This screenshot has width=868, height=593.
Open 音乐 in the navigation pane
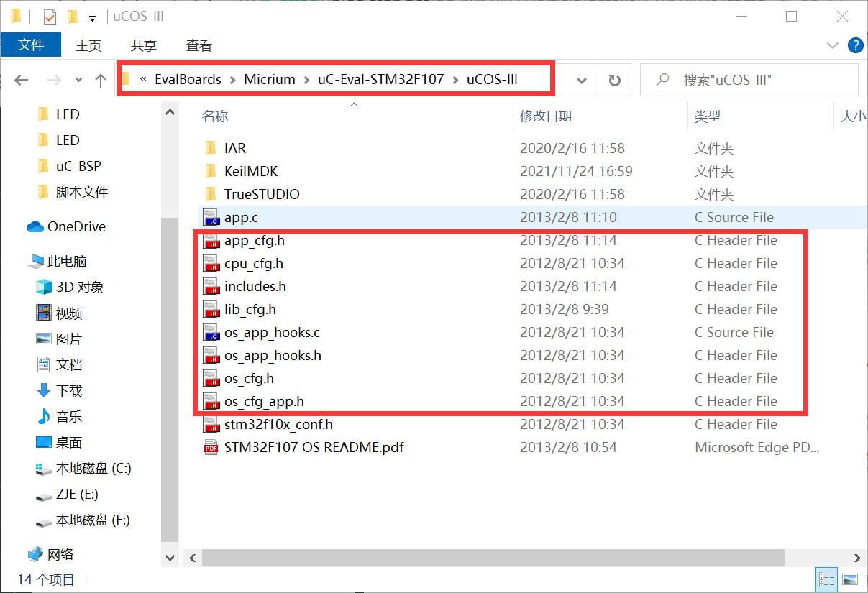tap(69, 416)
